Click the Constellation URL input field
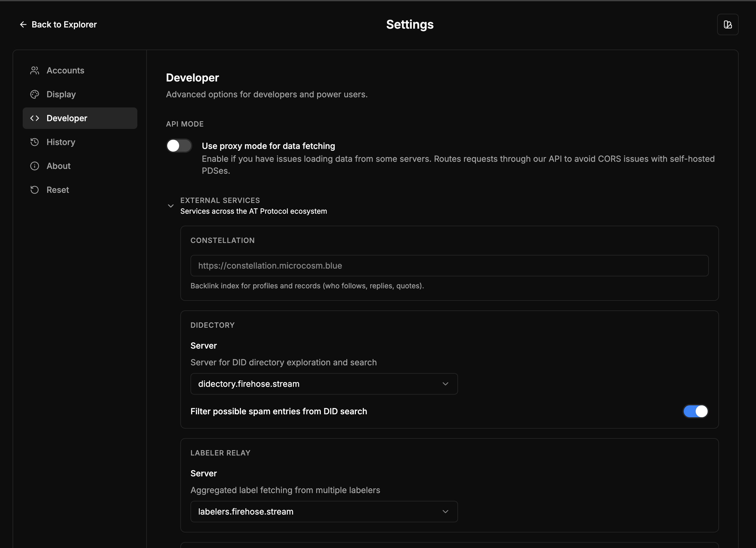Viewport: 756px width, 548px height. point(449,266)
